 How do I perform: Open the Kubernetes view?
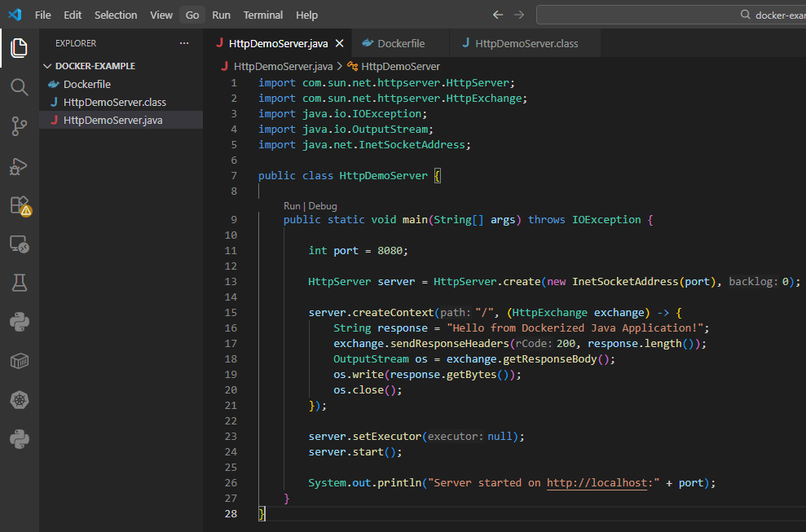20,400
